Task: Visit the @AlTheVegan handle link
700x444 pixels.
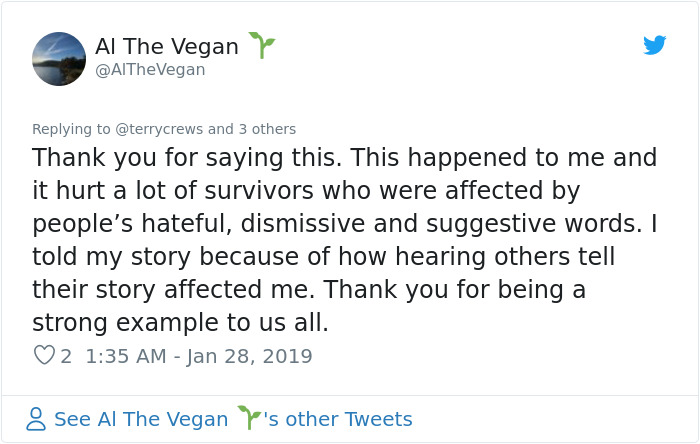Action: pos(150,69)
